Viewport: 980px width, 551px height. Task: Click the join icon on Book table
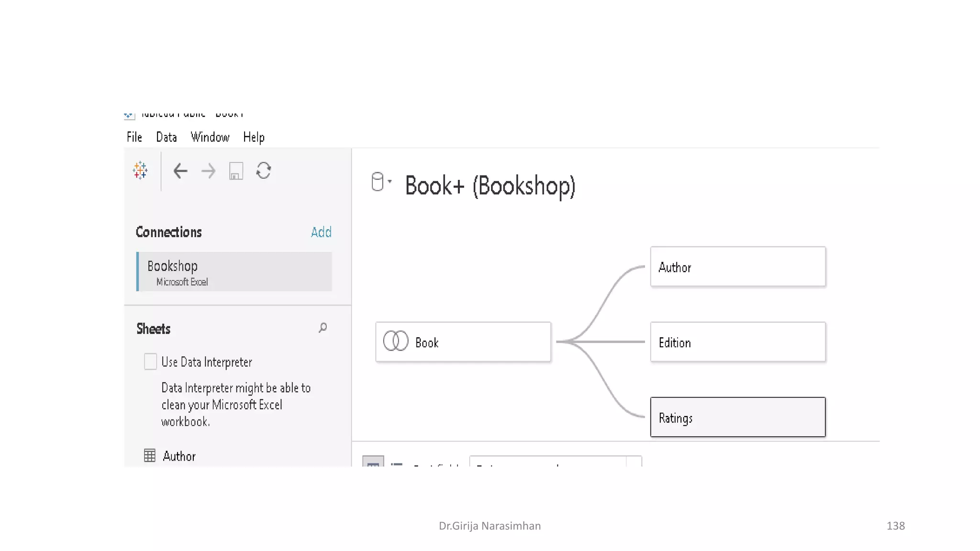pos(396,342)
